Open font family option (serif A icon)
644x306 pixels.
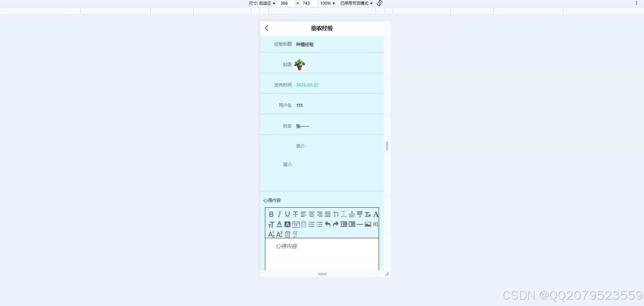coord(376,214)
